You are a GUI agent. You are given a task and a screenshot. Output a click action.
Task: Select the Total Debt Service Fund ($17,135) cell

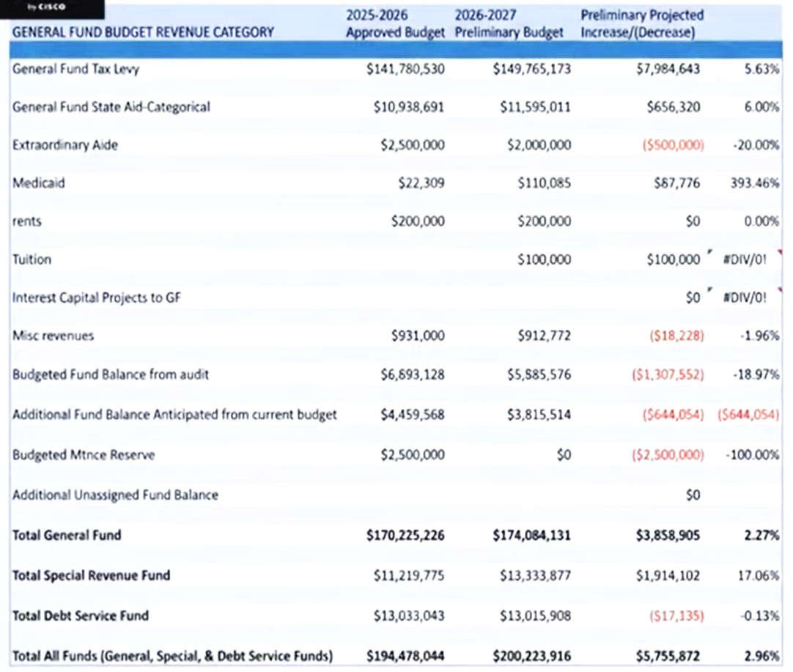[676, 616]
